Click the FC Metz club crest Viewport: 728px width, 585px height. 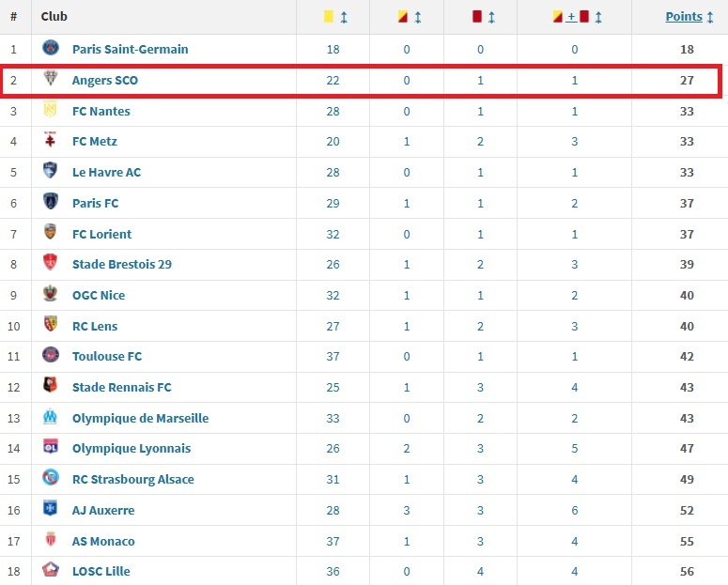point(51,141)
